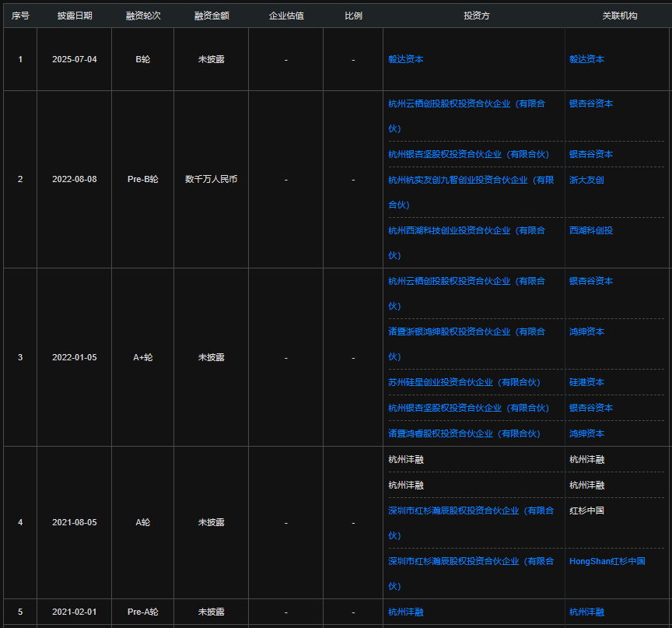This screenshot has height=628, width=672.
Task: Select the date 2021-08-05
Action: 75,522
